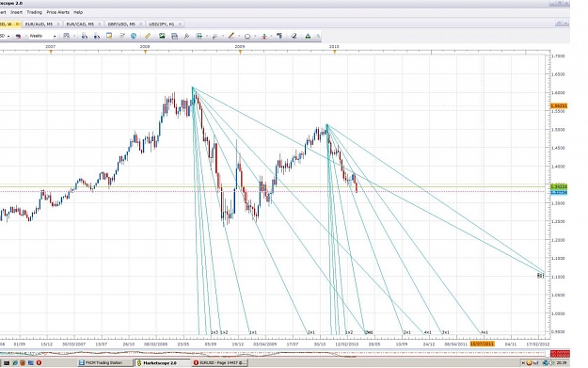Click the 2008 year marker on timeline
Image resolution: width=588 pixels, height=368 pixels.
point(145,47)
